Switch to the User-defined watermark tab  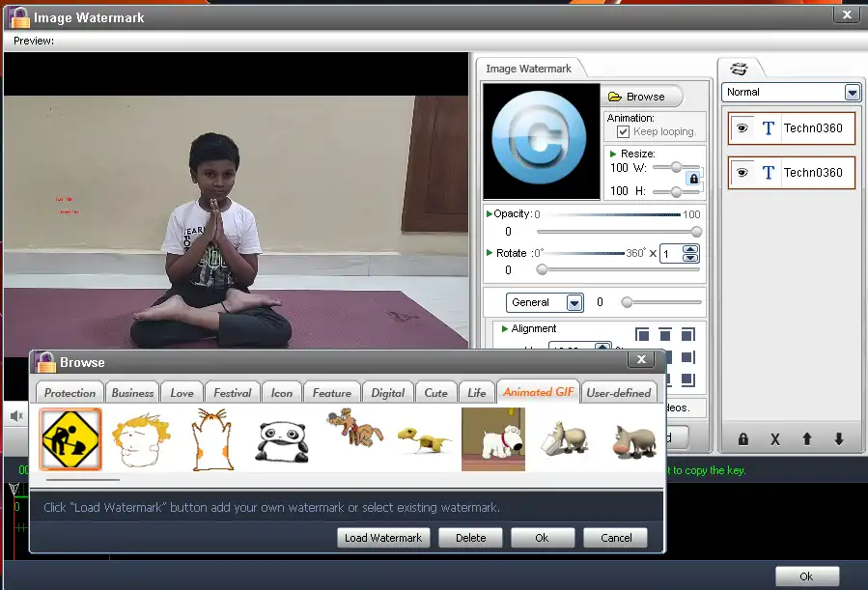pos(619,392)
